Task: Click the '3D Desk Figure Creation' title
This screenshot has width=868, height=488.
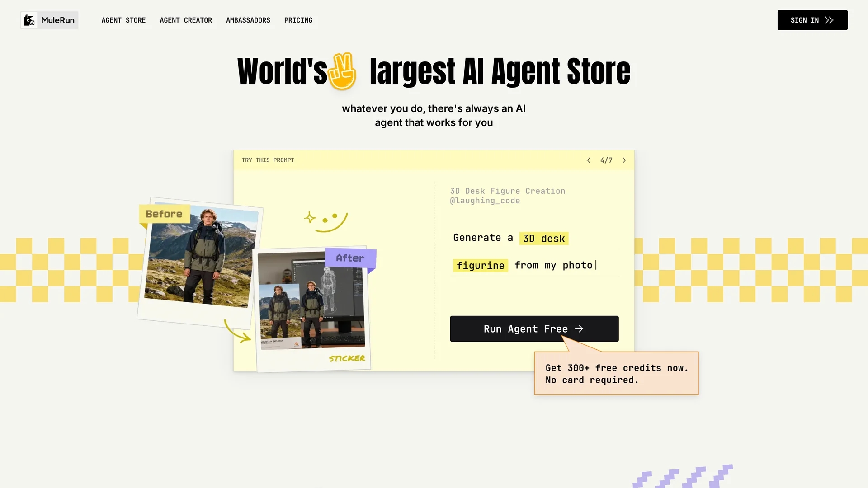Action: [x=508, y=191]
